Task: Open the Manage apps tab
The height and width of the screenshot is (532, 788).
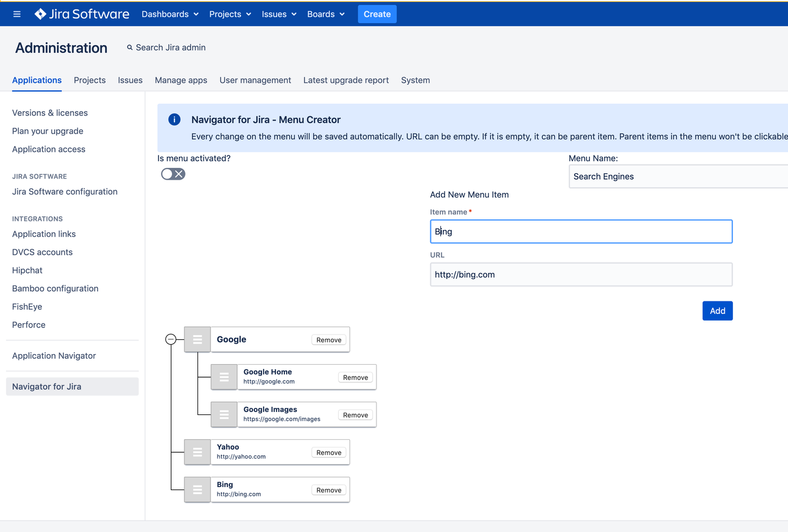Action: 181,80
